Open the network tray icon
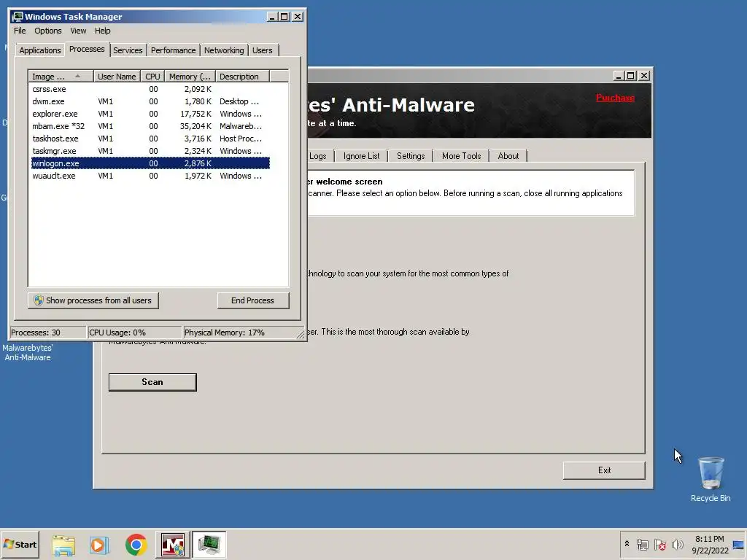This screenshot has width=747, height=560. [642, 544]
